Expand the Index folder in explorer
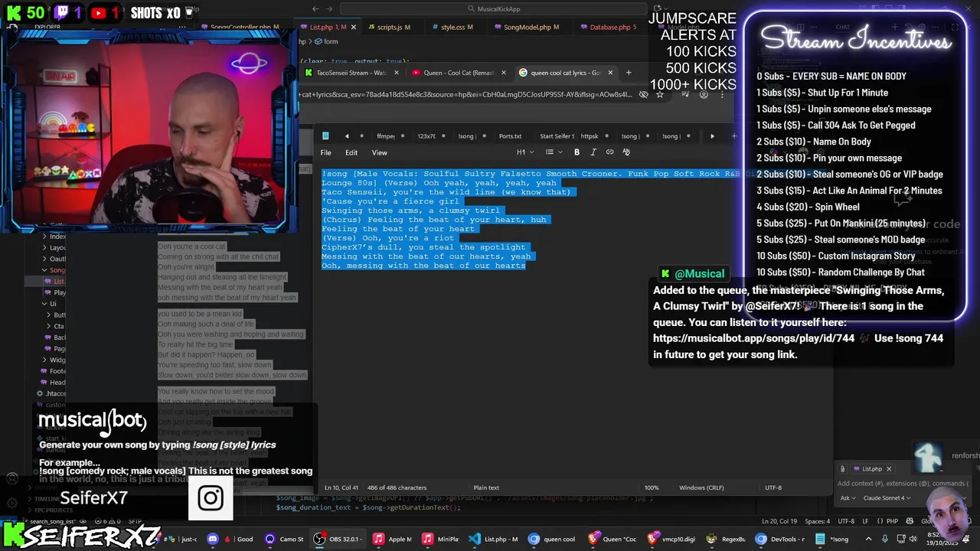The height and width of the screenshot is (551, 980). pos(54,236)
